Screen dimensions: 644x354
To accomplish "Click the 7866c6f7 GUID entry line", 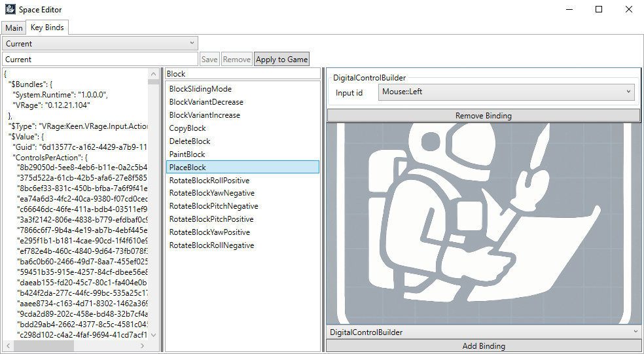I will click(x=82, y=230).
